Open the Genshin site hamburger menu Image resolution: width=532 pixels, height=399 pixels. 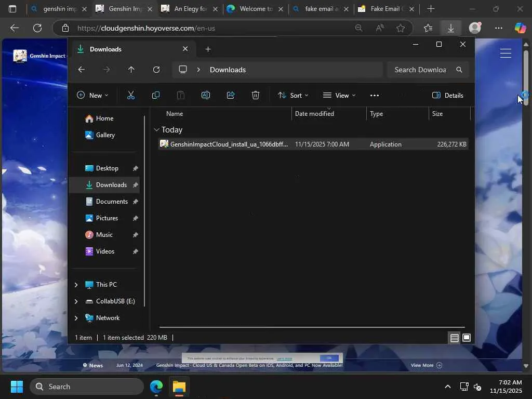506,54
